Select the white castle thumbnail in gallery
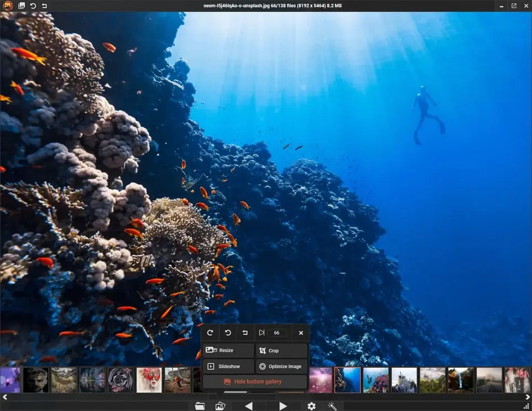The image size is (532, 411). (x=404, y=380)
